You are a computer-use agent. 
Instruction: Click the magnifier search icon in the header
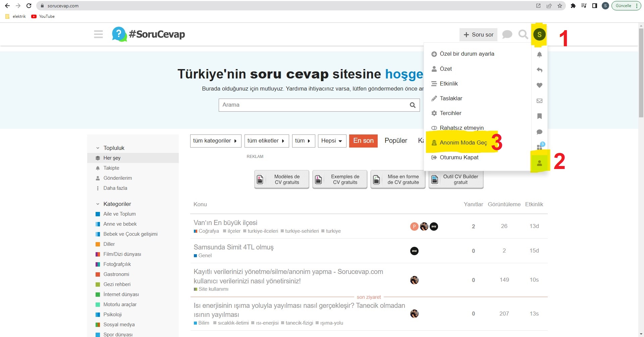tap(523, 34)
